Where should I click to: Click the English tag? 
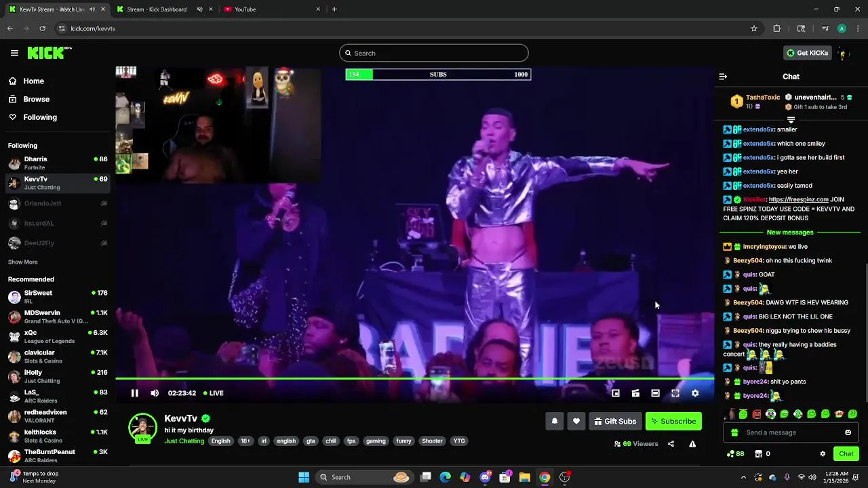(x=220, y=441)
